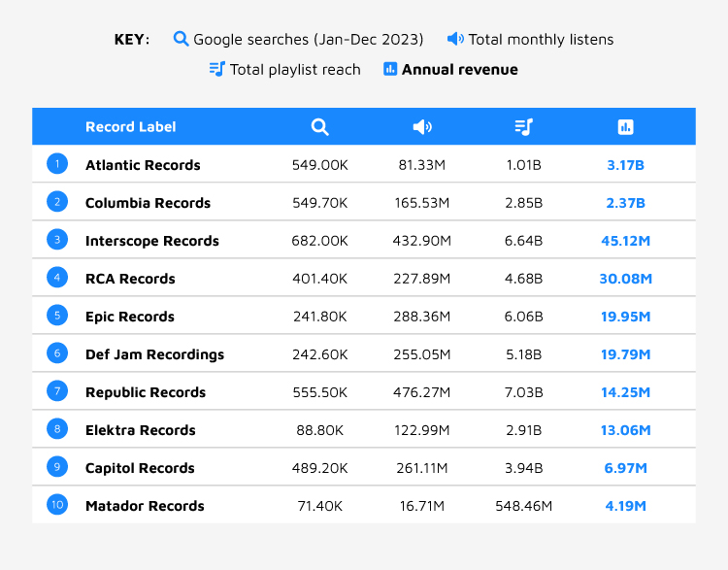Click the 1.01B playlist reach value
The image size is (728, 570).
524,165
